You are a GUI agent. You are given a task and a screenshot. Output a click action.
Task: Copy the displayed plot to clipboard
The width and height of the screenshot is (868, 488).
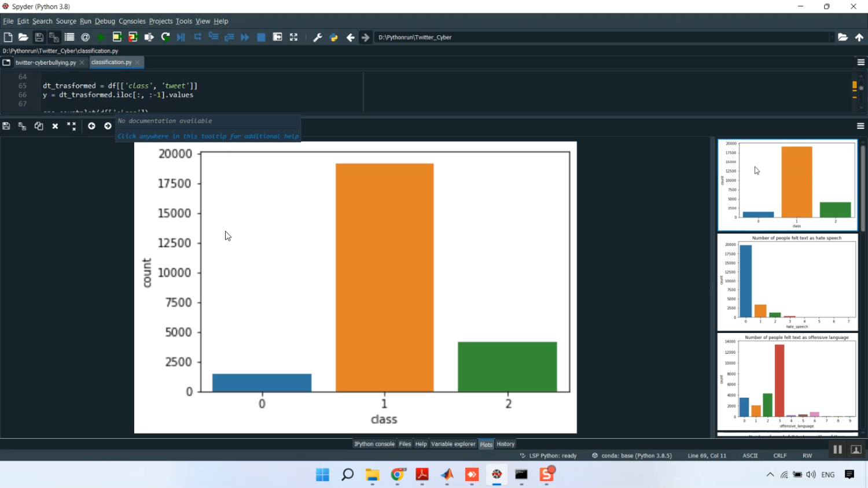click(38, 126)
